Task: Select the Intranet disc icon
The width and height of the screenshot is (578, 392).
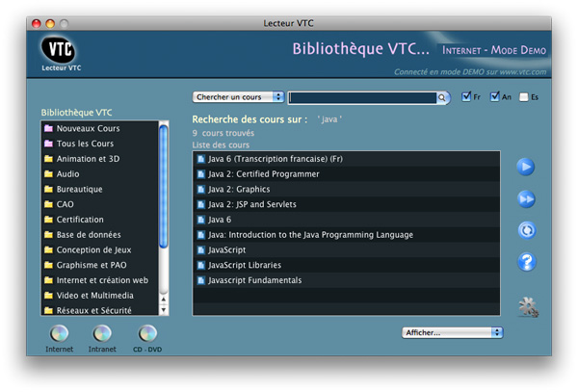Action: pos(102,334)
